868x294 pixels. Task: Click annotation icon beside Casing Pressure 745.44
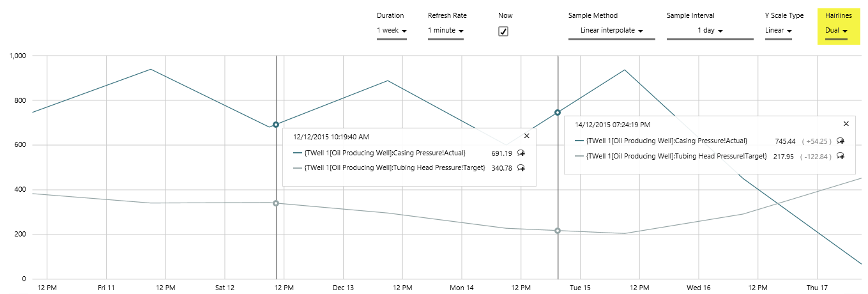[x=841, y=141]
